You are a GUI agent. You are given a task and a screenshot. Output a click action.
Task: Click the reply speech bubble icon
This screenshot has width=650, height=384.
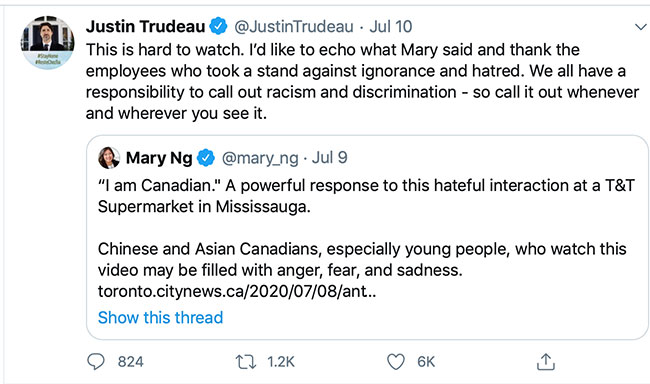[x=96, y=362]
